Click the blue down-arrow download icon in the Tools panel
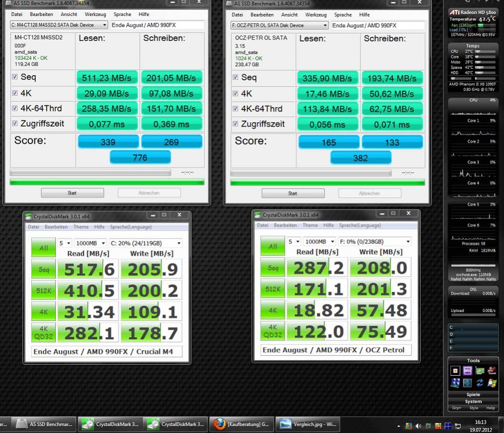504x433 pixels. (467, 383)
